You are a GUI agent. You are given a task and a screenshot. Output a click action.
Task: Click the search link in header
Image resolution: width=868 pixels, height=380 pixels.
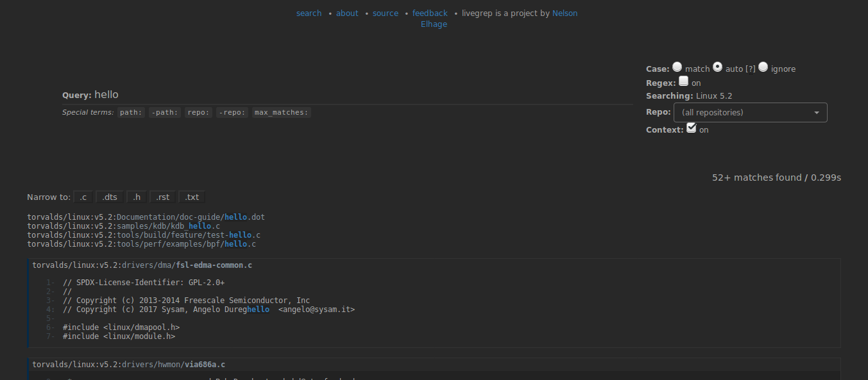click(x=309, y=13)
